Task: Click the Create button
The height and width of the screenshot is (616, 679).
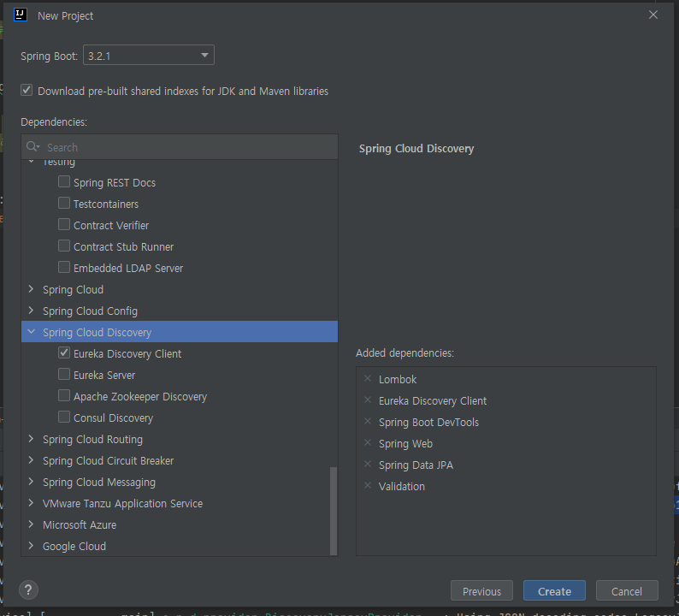Action: [554, 591]
